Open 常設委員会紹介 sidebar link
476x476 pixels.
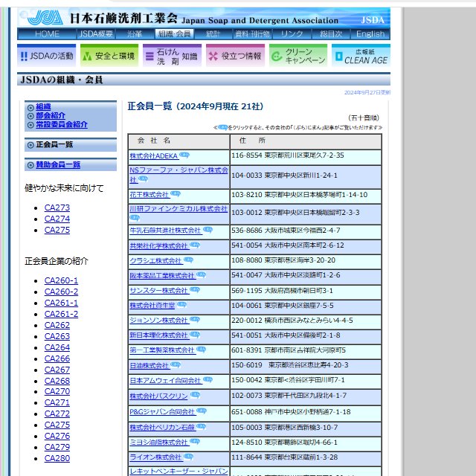coord(62,124)
